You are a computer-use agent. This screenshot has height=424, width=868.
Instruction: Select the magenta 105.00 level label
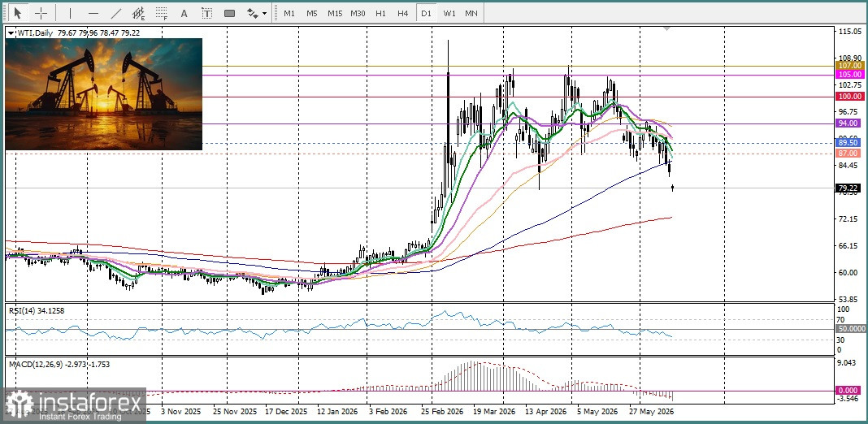click(850, 74)
